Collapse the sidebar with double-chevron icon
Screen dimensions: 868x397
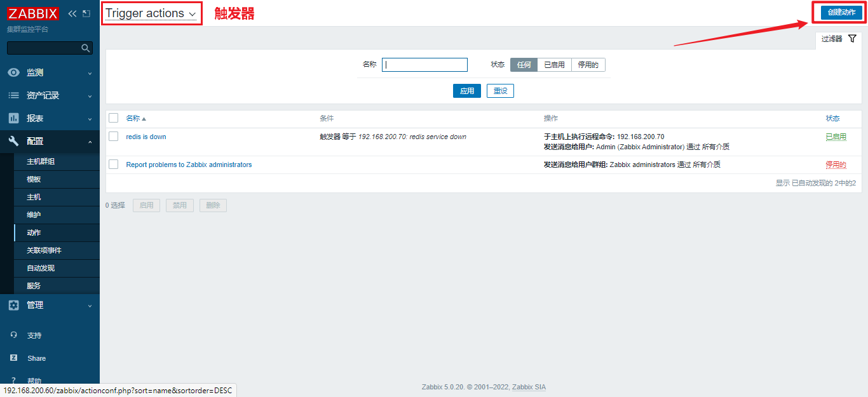click(72, 13)
